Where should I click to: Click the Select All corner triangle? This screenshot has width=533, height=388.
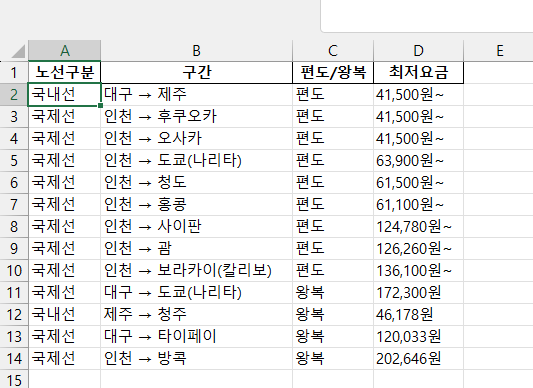coord(18,51)
